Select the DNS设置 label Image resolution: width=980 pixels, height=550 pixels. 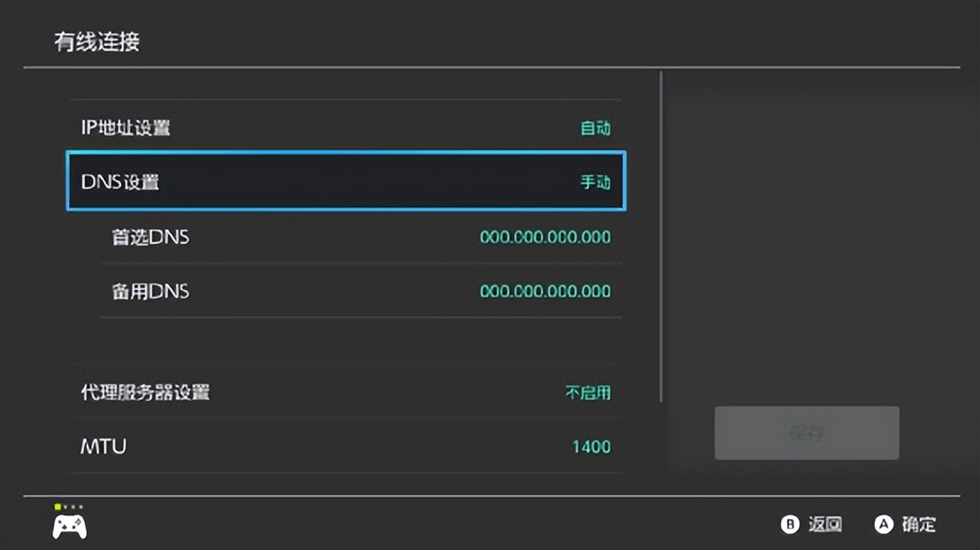(120, 182)
